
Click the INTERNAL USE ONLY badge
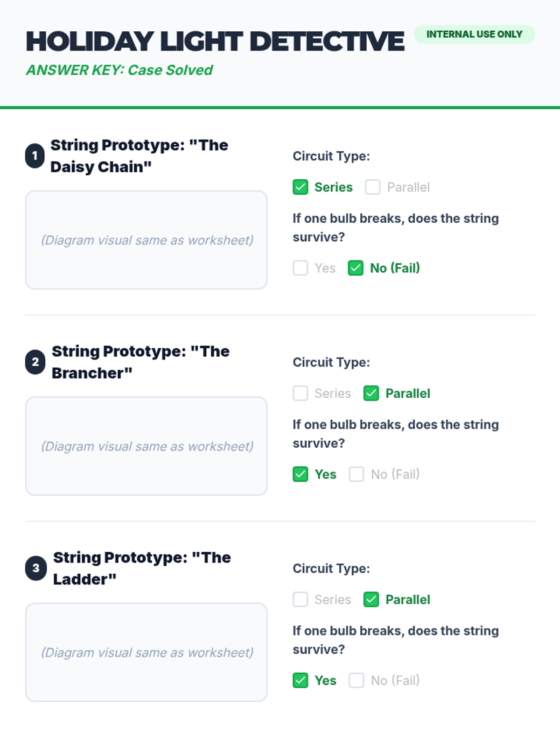(x=475, y=35)
